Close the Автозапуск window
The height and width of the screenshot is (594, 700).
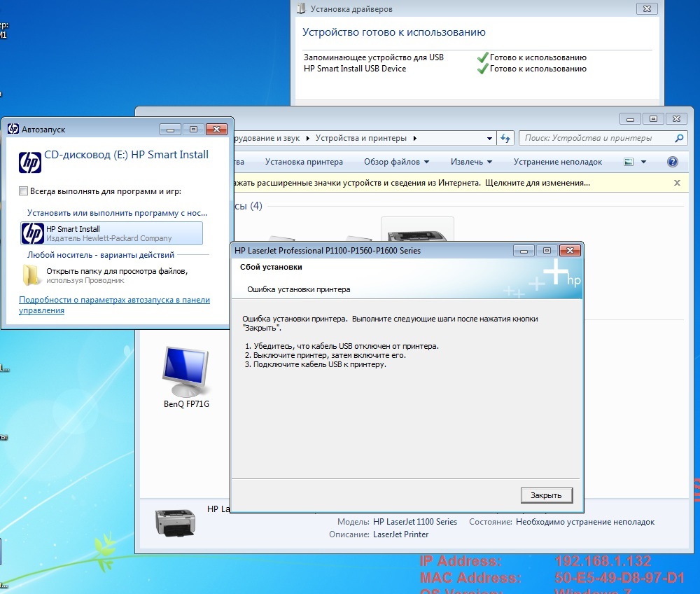click(x=216, y=129)
